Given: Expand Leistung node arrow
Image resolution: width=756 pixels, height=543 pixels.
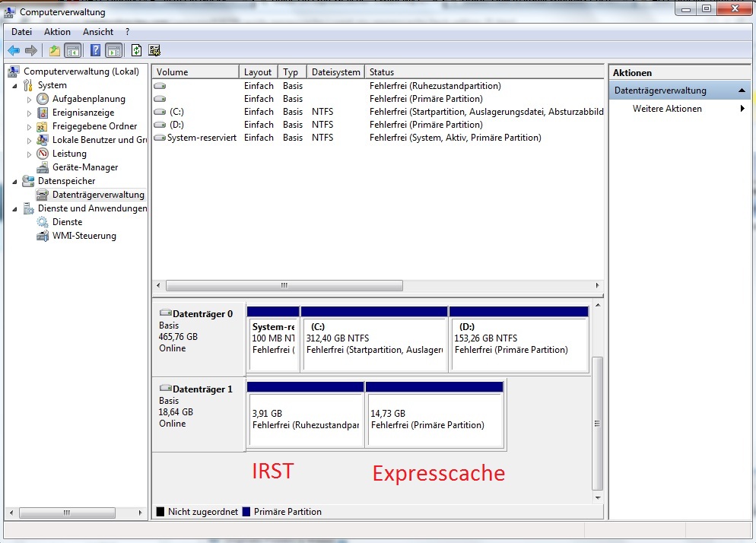Looking at the screenshot, I should click(x=29, y=154).
